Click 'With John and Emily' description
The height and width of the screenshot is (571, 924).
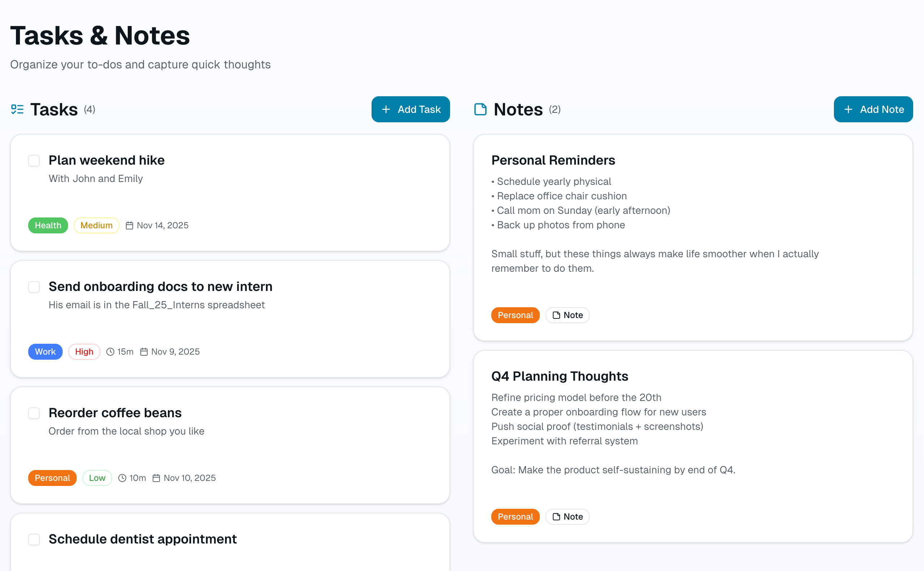coord(96,179)
